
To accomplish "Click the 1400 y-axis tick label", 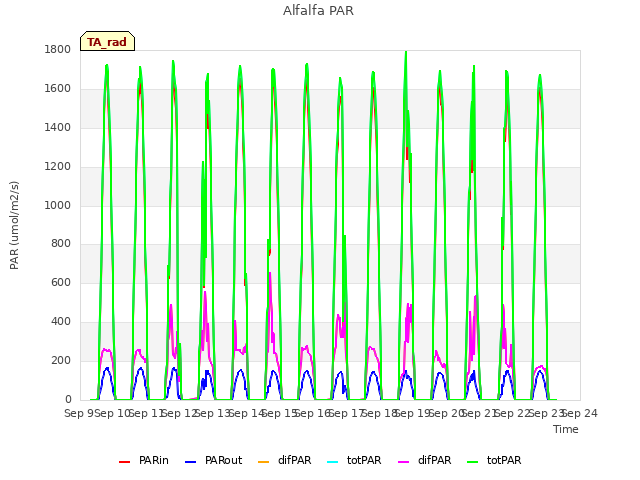I will 58,127.
